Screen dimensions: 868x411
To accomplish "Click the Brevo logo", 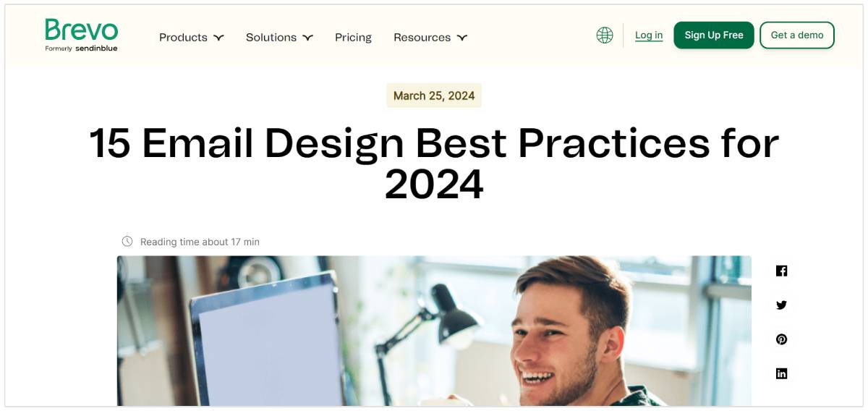I will tap(81, 30).
